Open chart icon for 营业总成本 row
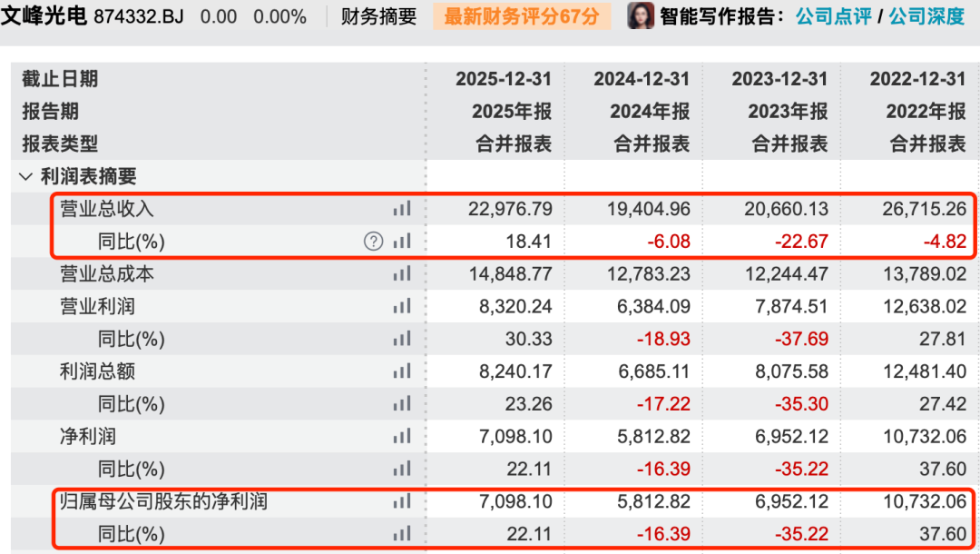Viewport: 980px width, 554px height. 402,273
